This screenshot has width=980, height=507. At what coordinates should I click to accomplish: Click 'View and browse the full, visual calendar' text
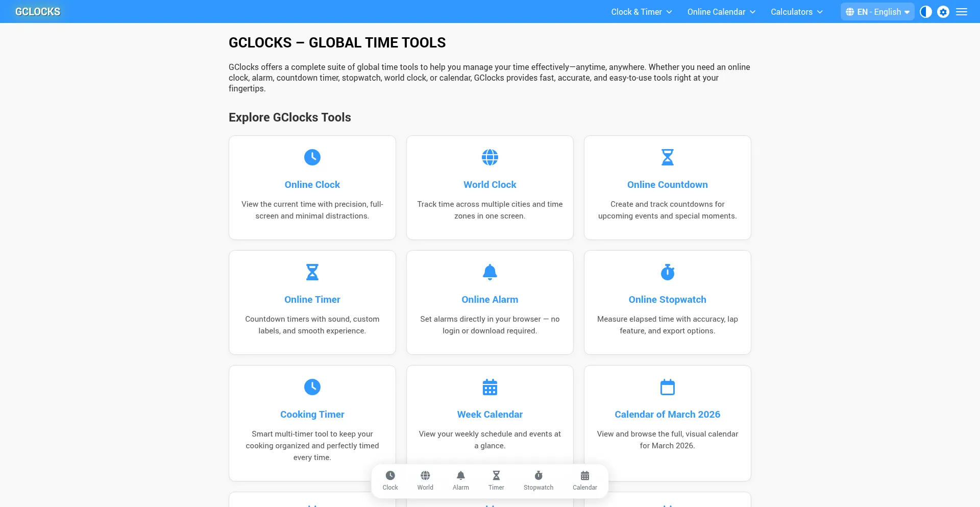668,440
